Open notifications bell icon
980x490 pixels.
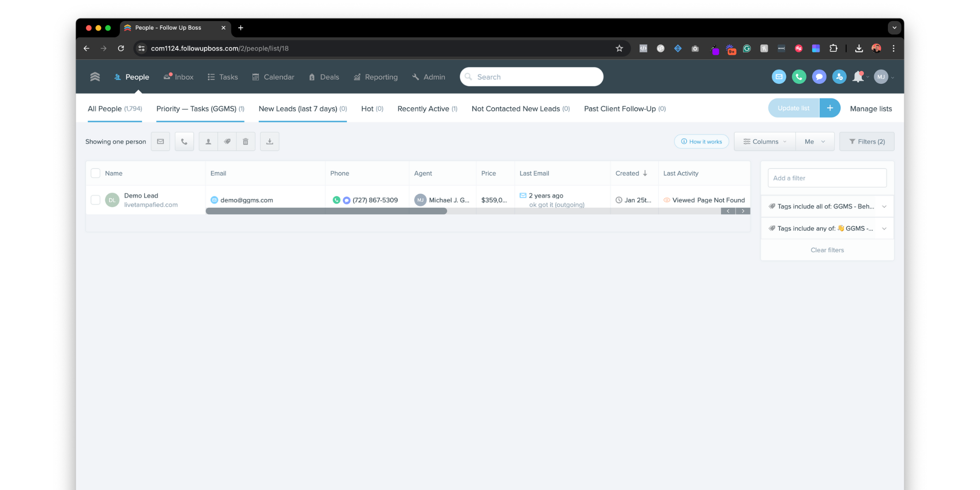click(x=858, y=77)
